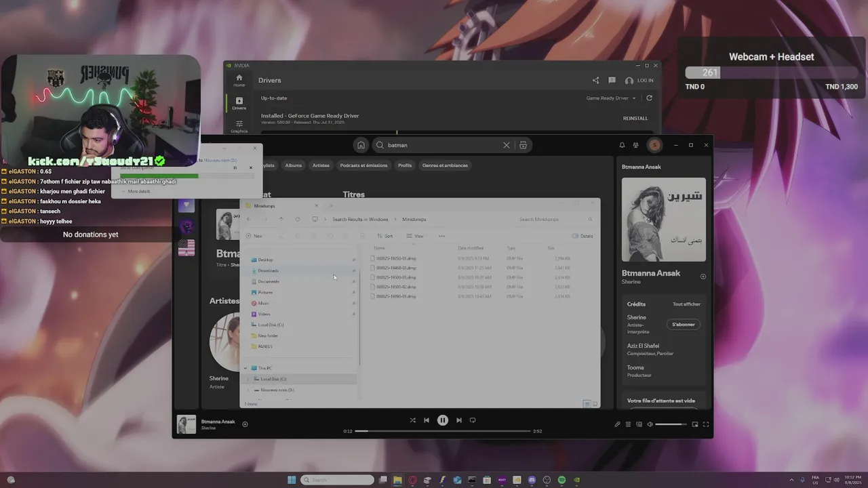Open the Spotify queue icon
The width and height of the screenshot is (868, 488).
[628, 424]
